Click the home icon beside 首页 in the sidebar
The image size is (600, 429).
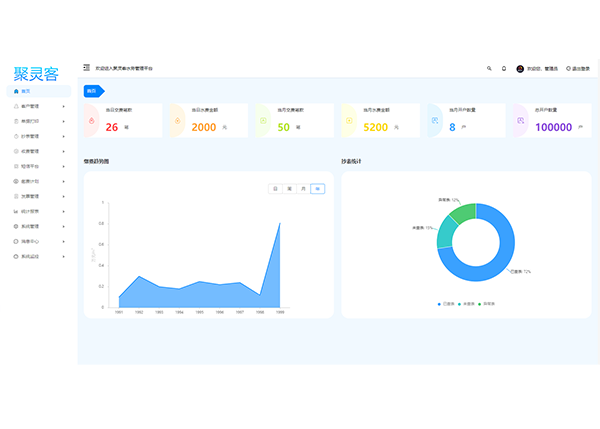[14, 91]
